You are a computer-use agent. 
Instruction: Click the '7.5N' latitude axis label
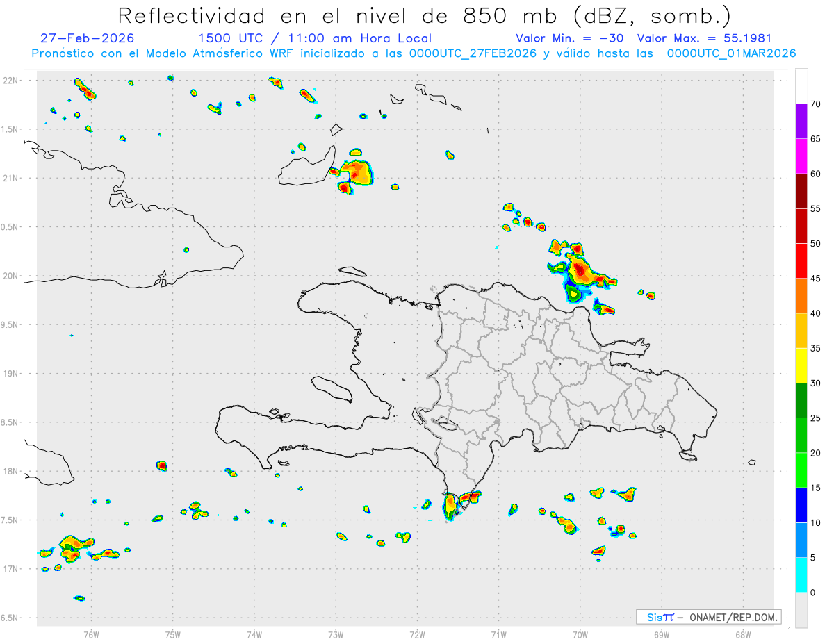point(10,520)
